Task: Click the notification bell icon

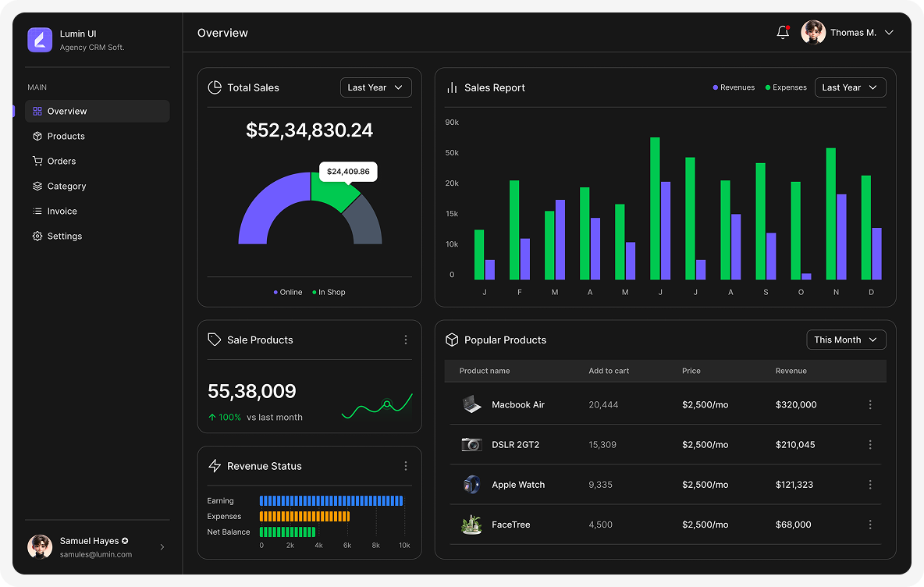Action: (783, 33)
